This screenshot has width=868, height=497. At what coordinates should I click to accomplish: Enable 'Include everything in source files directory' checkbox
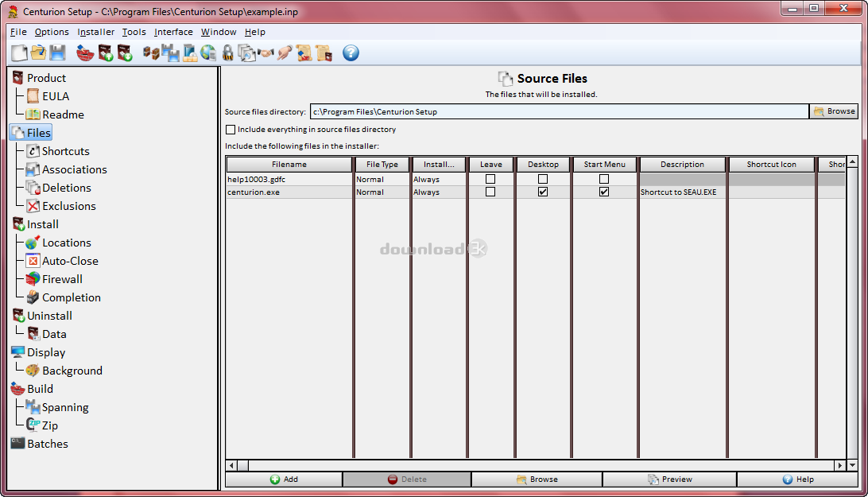click(x=231, y=130)
